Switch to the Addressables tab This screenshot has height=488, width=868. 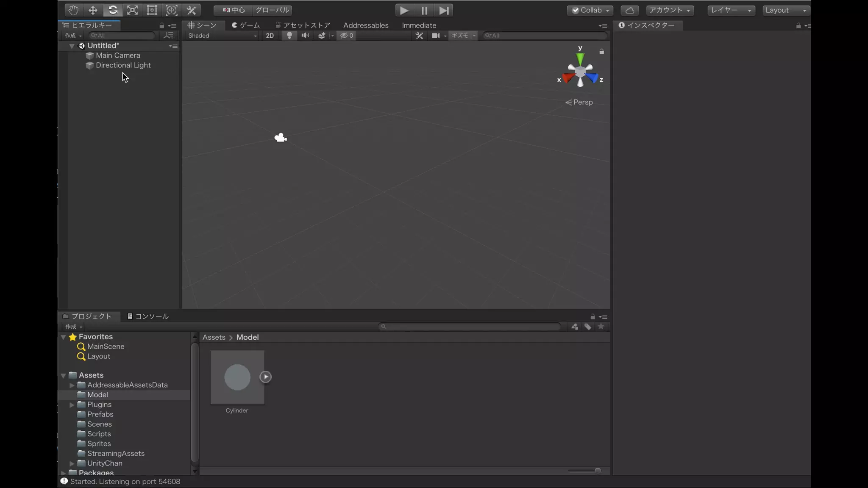pyautogui.click(x=365, y=25)
